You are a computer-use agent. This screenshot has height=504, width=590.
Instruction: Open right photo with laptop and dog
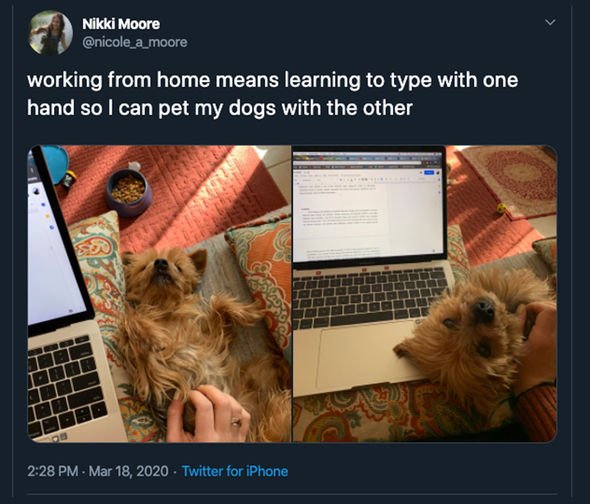(425, 294)
